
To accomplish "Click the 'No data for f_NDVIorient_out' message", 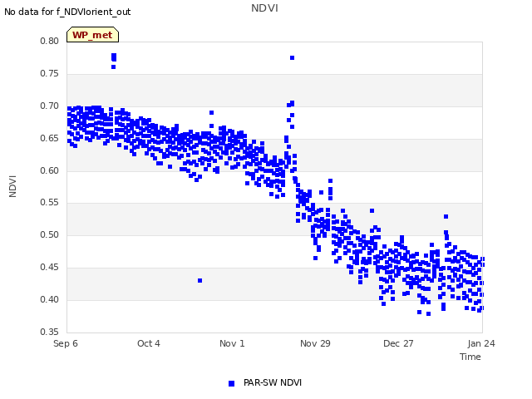I will click(67, 12).
